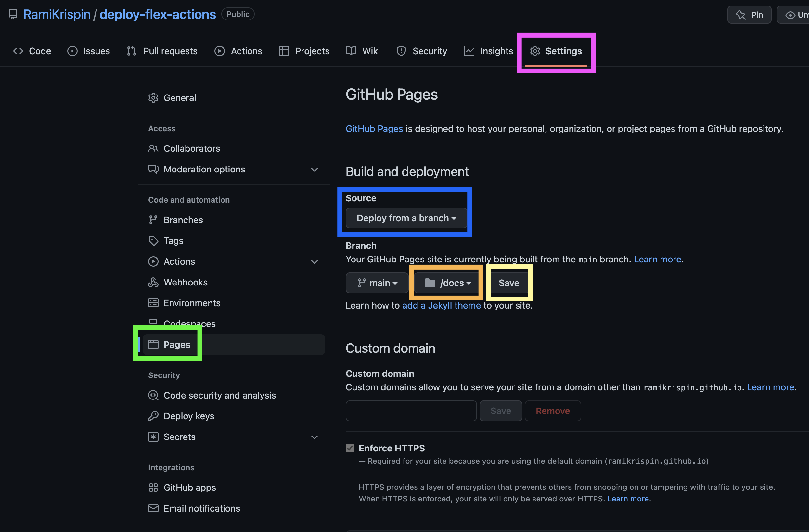Click the Branches git-branch icon
Viewport: 809px width, 532px height.
[x=153, y=220]
